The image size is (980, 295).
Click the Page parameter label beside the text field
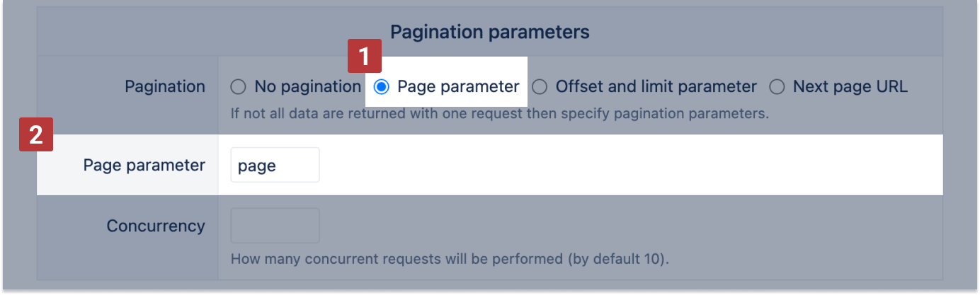[144, 166]
